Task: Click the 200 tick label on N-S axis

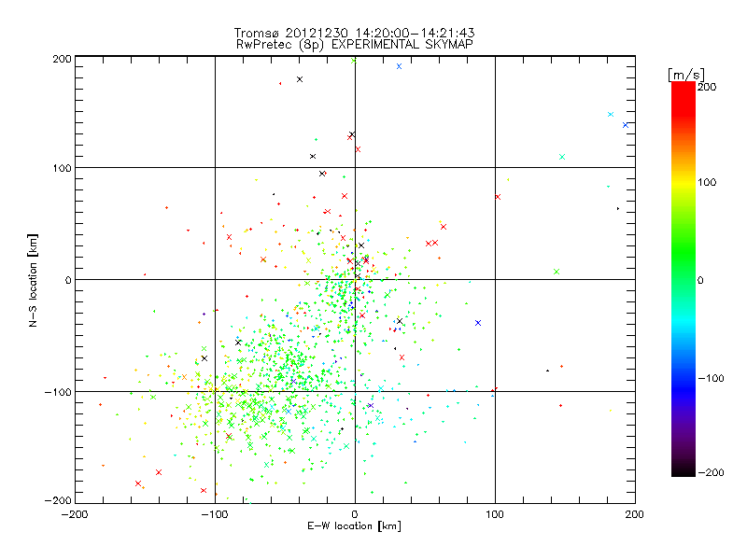Action: coord(63,59)
